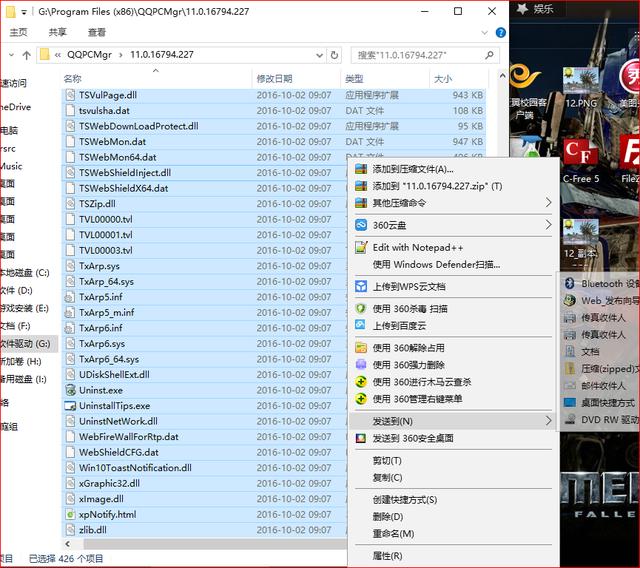Click the Uninst.exe file icon
Screen dimensions: 640x568
(70, 390)
